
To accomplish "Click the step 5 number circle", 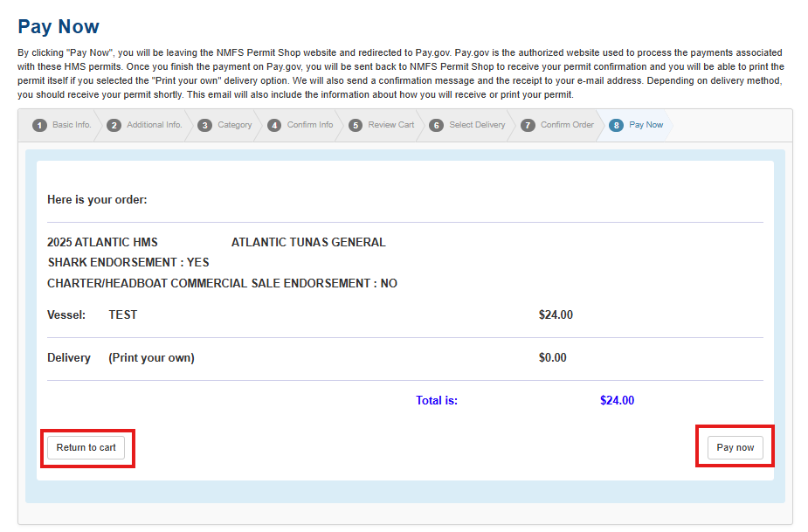I will click(356, 125).
